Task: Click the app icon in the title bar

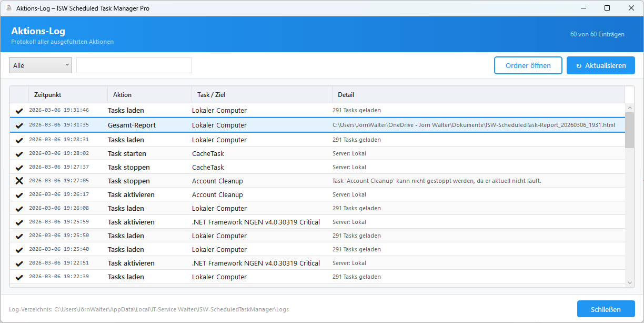Action: click(x=8, y=8)
